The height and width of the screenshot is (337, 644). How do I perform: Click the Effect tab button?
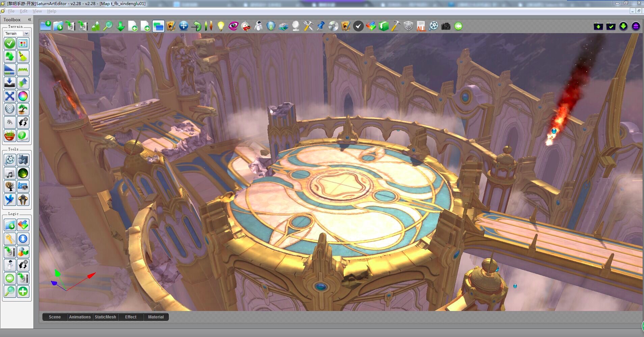(x=131, y=317)
